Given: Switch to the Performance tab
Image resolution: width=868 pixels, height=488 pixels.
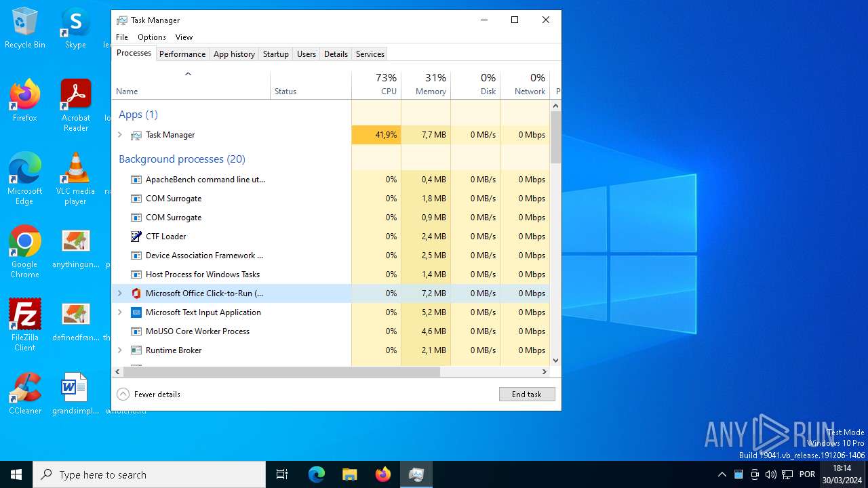Looking at the screenshot, I should click(182, 54).
